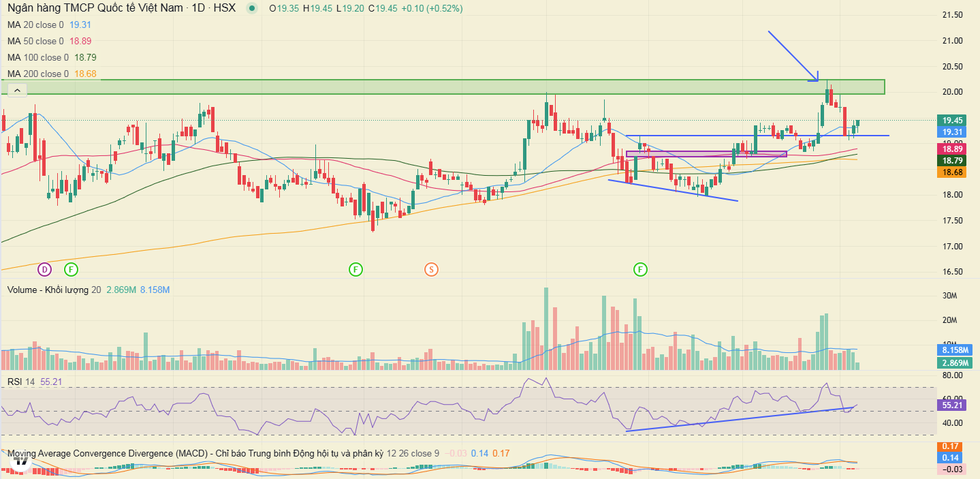Image resolution: width=980 pixels, height=479 pixels.
Task: Click the green 18.79 MA label on the scale
Action: 951,161
